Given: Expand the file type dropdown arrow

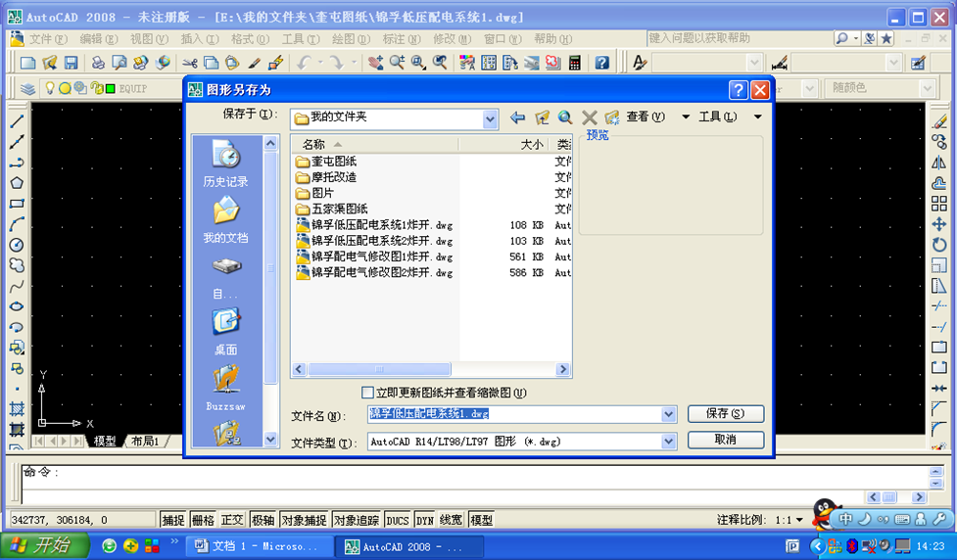Looking at the screenshot, I should click(669, 441).
